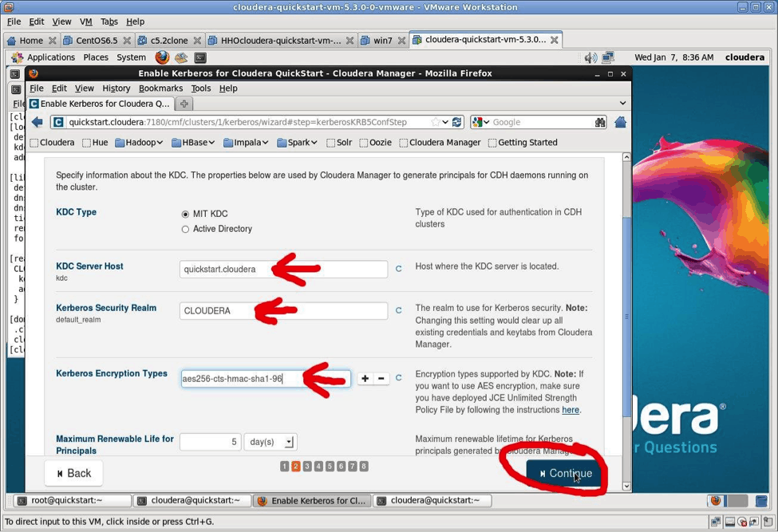Viewport: 778px width, 532px height.
Task: Expand the Hadoop bookmarks folder
Action: (138, 143)
